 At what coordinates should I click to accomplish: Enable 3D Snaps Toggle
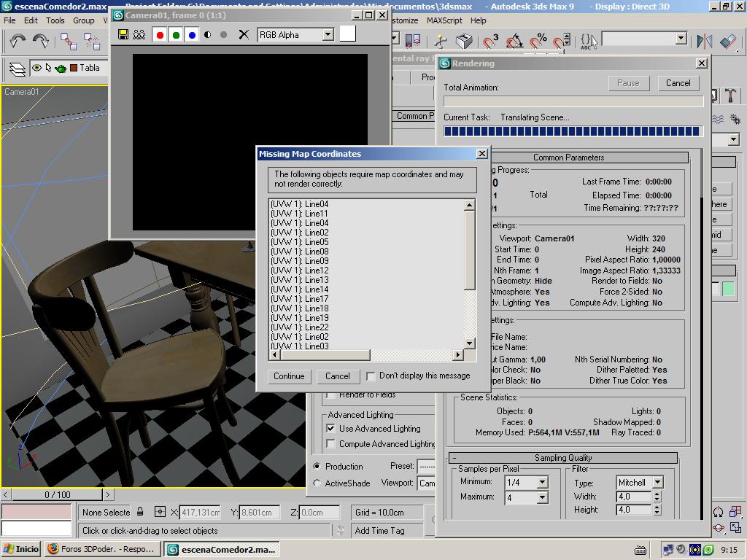[x=490, y=41]
